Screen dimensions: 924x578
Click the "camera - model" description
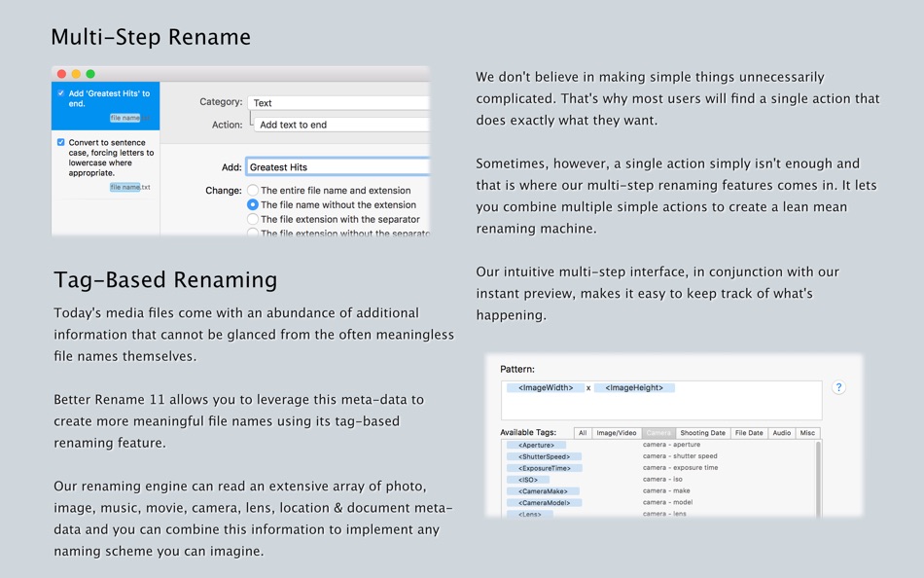pyautogui.click(x=667, y=502)
